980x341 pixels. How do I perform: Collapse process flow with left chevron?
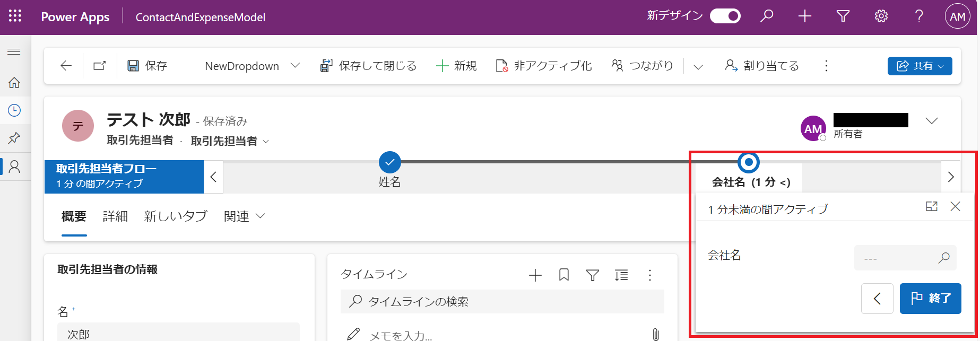[213, 177]
